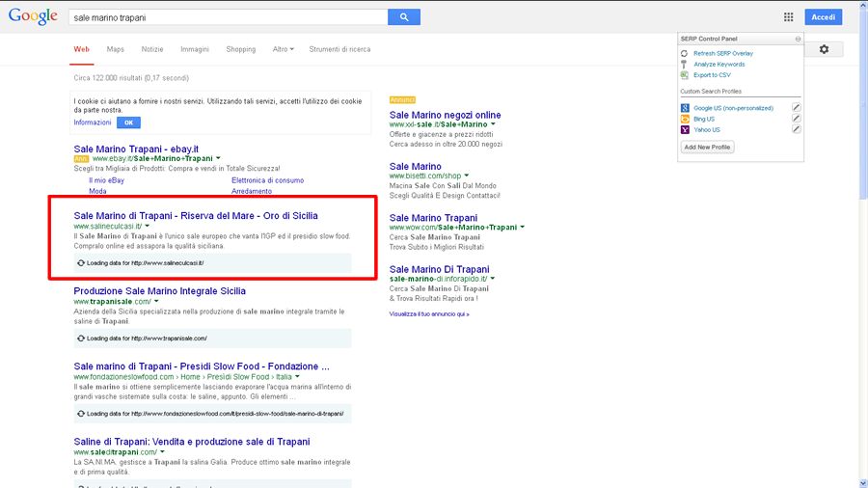868x488 pixels.
Task: Open the Il mio eBay sitelink
Action: pyautogui.click(x=106, y=180)
